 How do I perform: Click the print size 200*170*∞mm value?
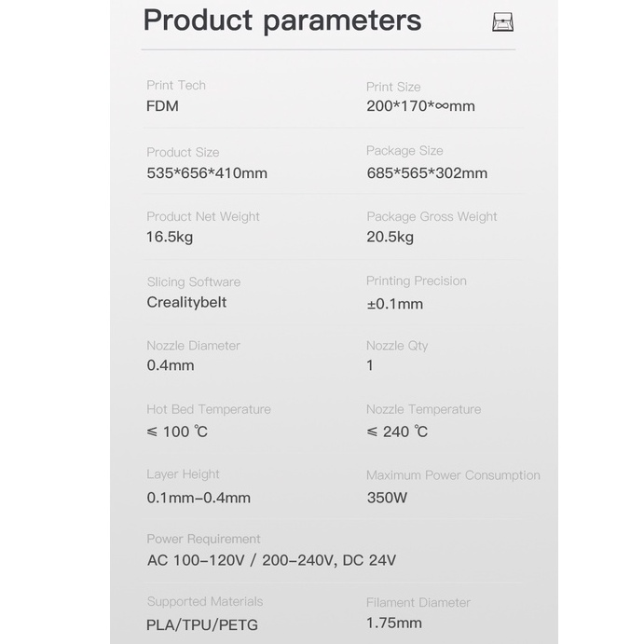tap(420, 106)
